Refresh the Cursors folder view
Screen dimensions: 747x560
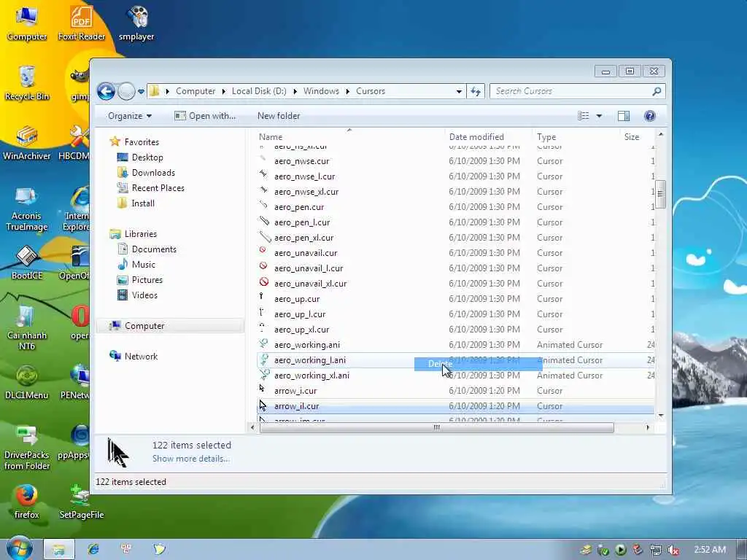pyautogui.click(x=476, y=91)
